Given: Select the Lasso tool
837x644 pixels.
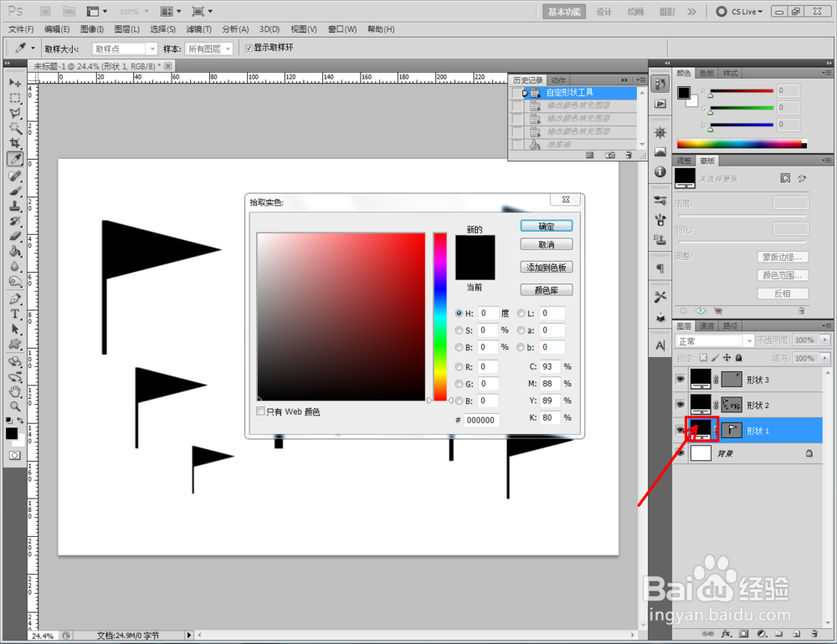Looking at the screenshot, I should click(15, 113).
